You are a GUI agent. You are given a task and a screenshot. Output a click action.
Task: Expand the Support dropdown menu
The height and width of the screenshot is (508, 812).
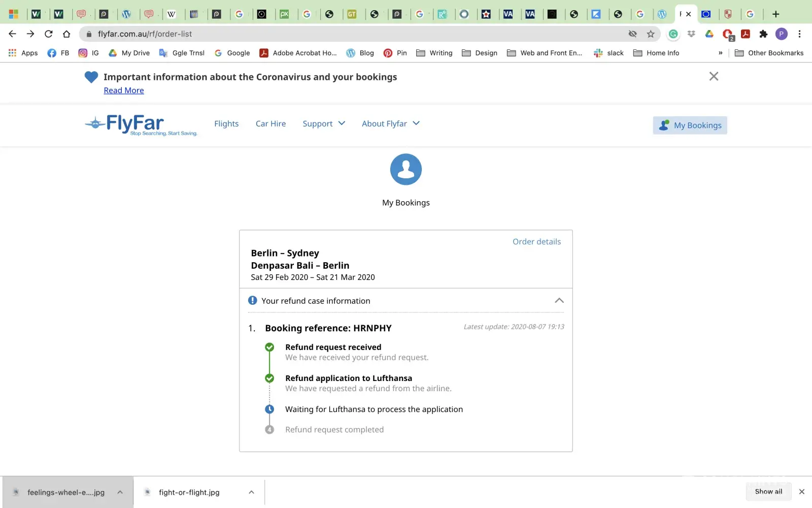[x=324, y=123]
